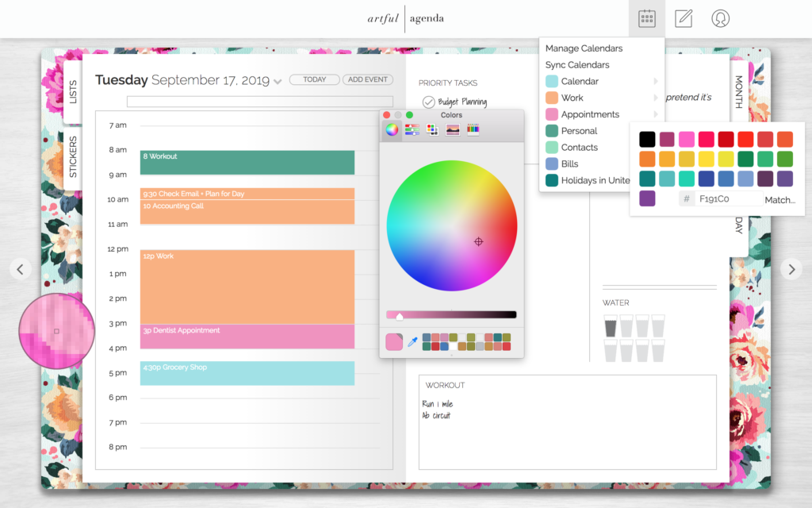Expand the date dropdown arrow beside 2019
812x508 pixels.
[278, 82]
